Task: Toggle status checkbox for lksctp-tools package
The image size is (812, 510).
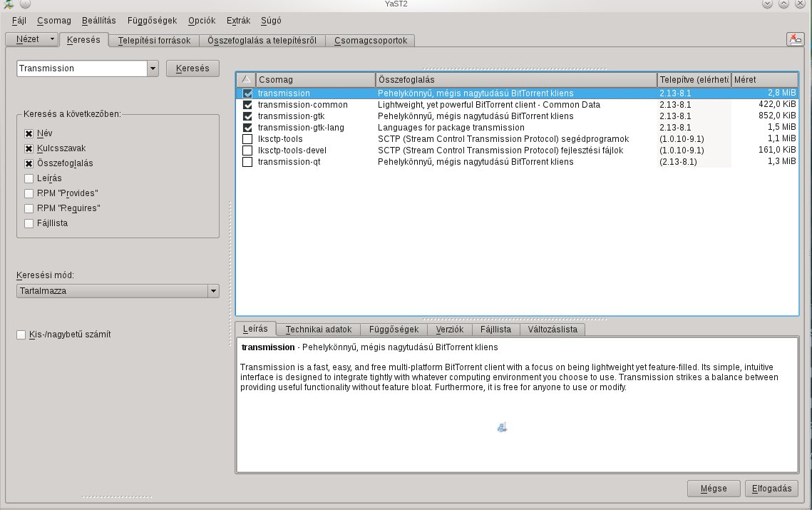Action: pos(247,139)
